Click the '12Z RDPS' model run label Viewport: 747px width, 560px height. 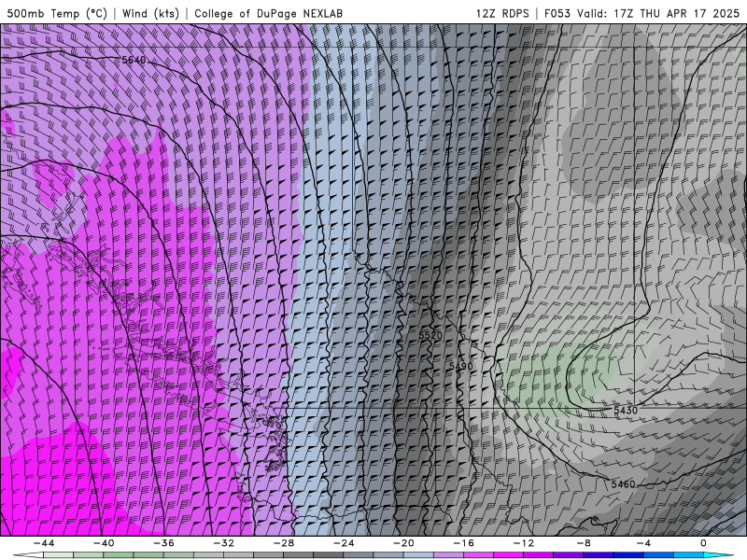(x=502, y=13)
